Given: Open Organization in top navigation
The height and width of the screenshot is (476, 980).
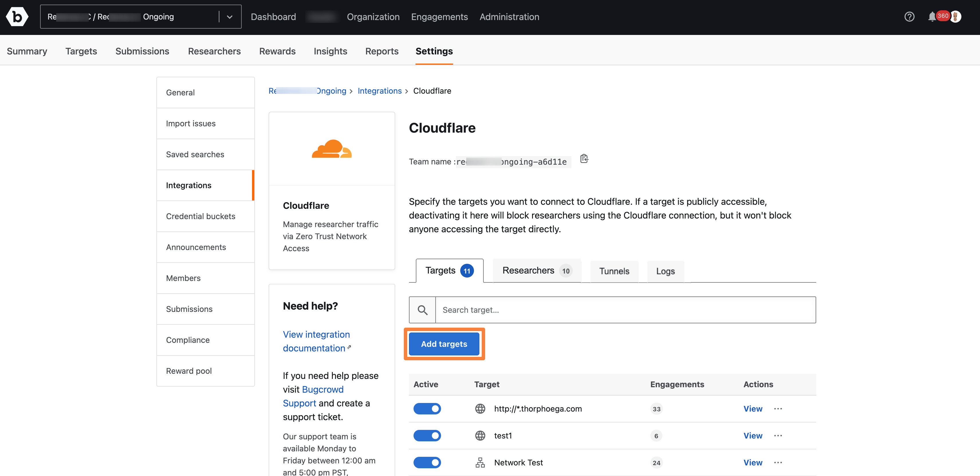Looking at the screenshot, I should 373,17.
